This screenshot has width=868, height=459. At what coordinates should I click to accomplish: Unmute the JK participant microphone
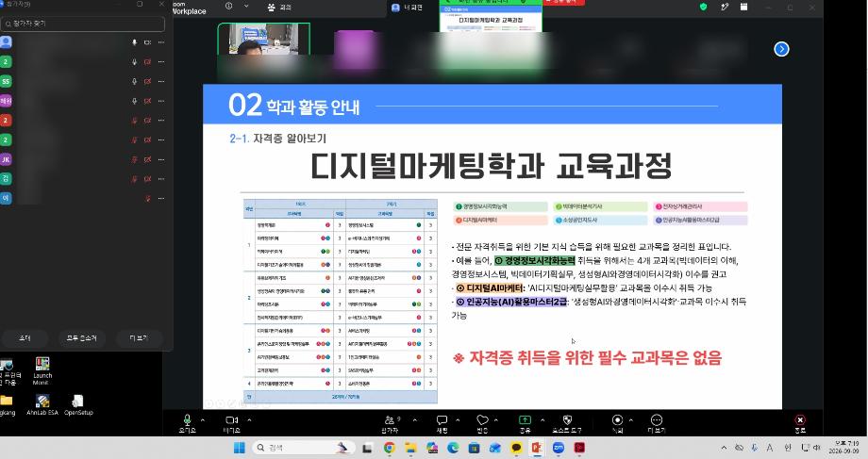134,160
